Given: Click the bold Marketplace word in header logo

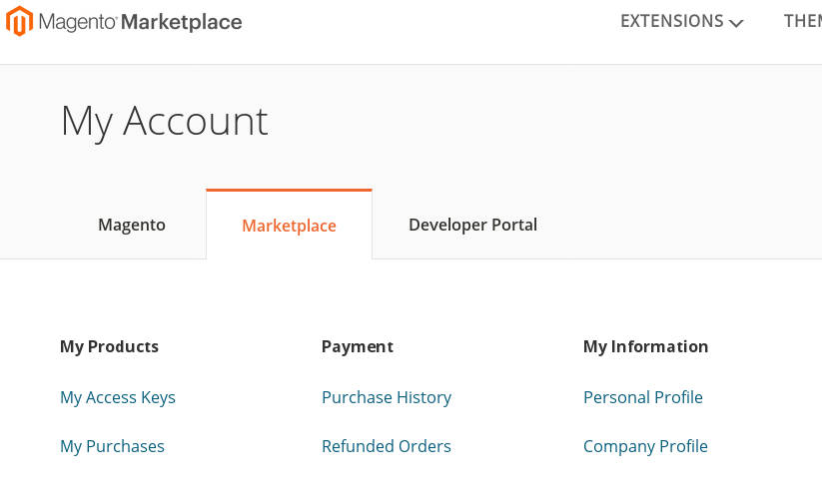Looking at the screenshot, I should [182, 22].
